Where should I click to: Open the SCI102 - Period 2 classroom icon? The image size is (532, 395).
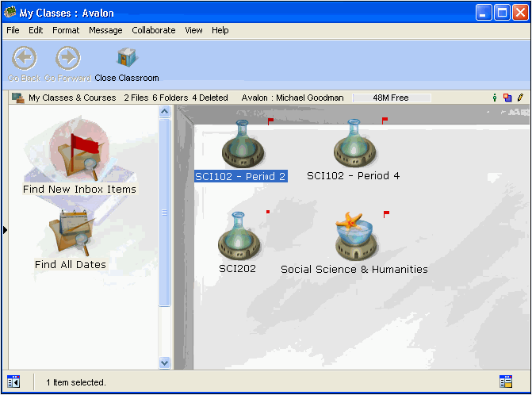click(x=241, y=144)
